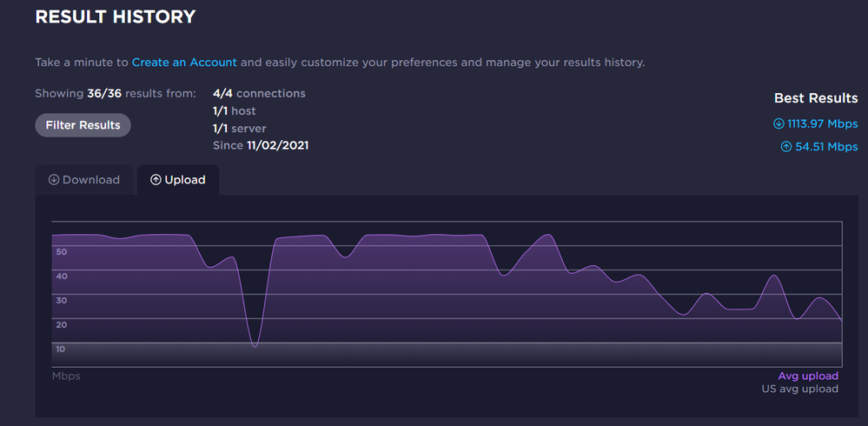Screen dimensions: 868x426
Task: Click the circled down-arrow icon on Download tab
Action: [x=54, y=180]
